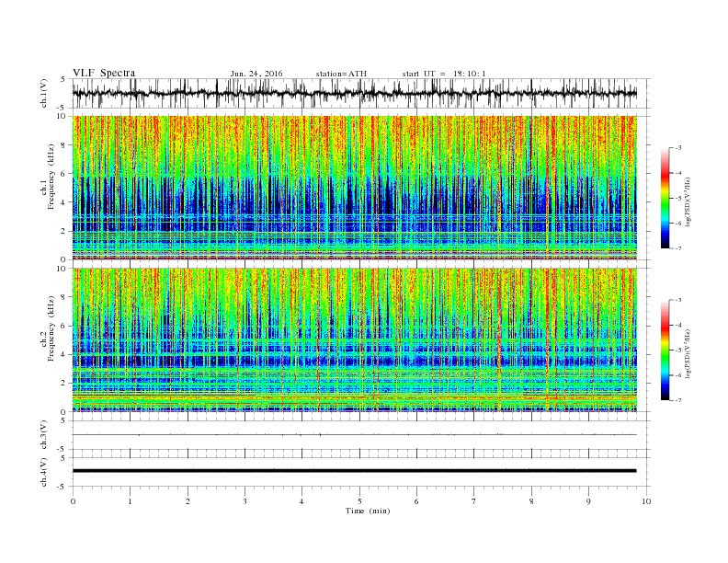Click the "3" tick on bottom time axis
Viewport: 728px width, 563px height.
tap(245, 501)
